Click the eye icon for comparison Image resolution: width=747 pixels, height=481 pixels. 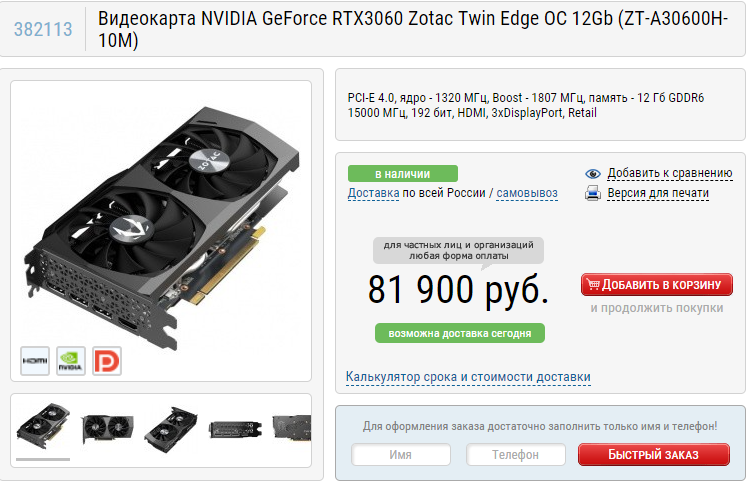pyautogui.click(x=593, y=174)
